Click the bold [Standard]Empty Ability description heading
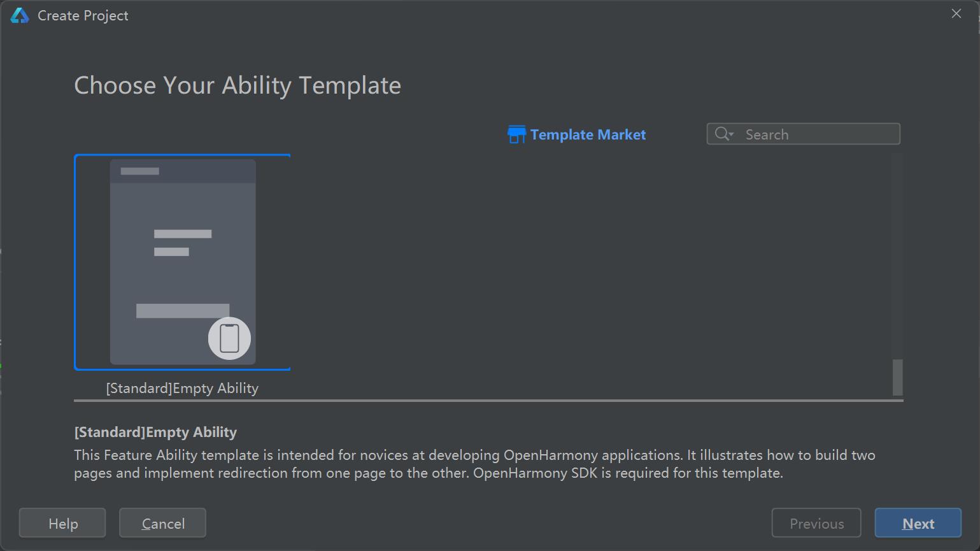Screen dimensions: 980x551 point(155,432)
